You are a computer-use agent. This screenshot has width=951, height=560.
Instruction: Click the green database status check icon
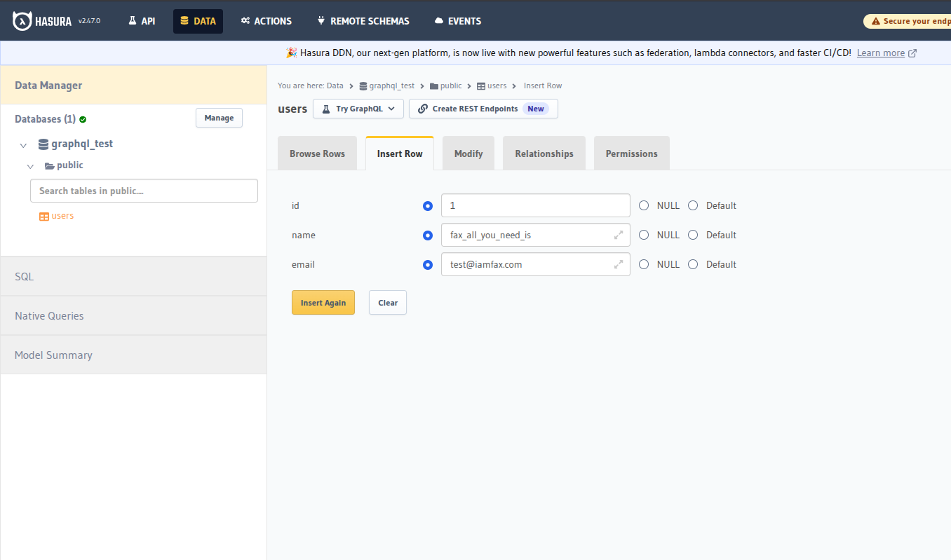tap(83, 120)
